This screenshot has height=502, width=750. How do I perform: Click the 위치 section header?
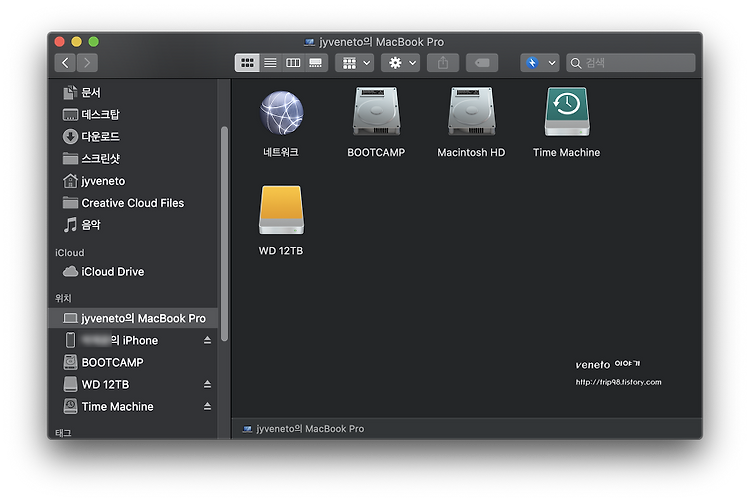(x=63, y=298)
